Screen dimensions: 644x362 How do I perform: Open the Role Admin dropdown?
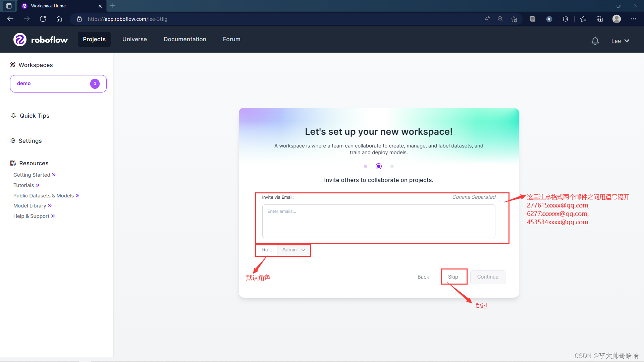(293, 250)
